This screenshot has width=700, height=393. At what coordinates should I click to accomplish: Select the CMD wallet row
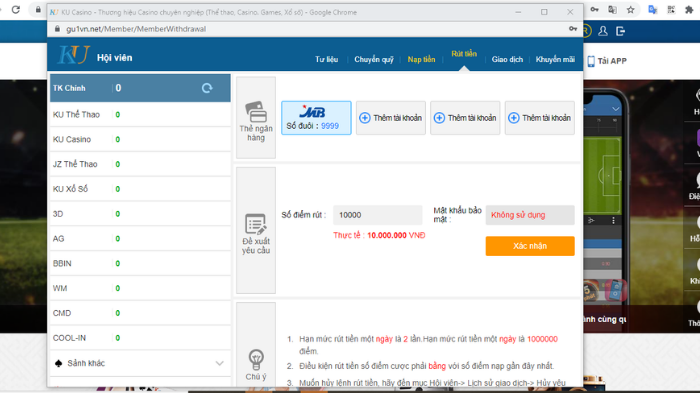[x=140, y=313]
